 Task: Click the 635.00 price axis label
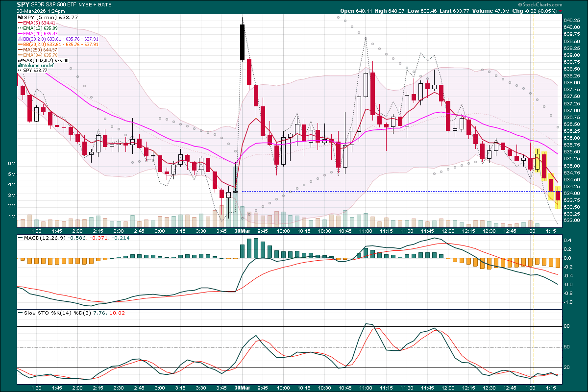[x=572, y=166]
